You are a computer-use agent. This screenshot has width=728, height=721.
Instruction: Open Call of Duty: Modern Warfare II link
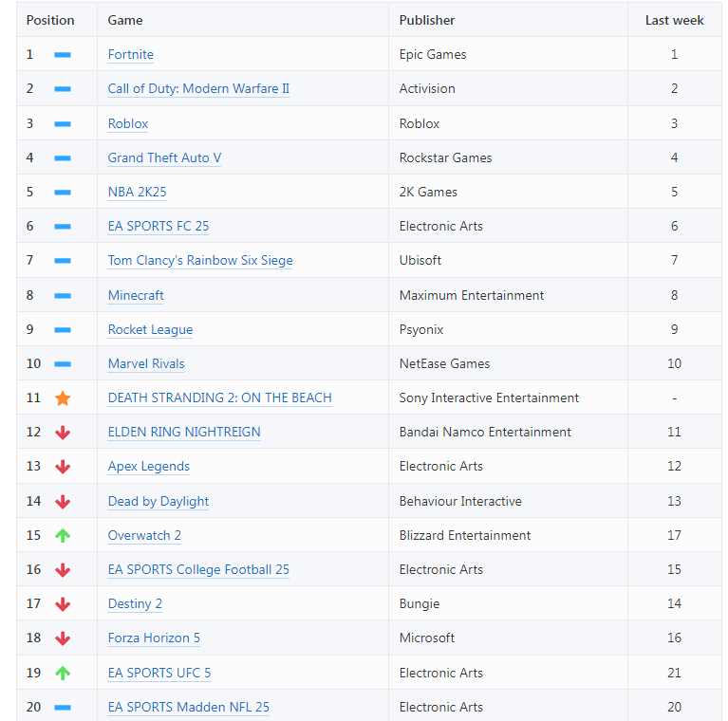point(198,88)
